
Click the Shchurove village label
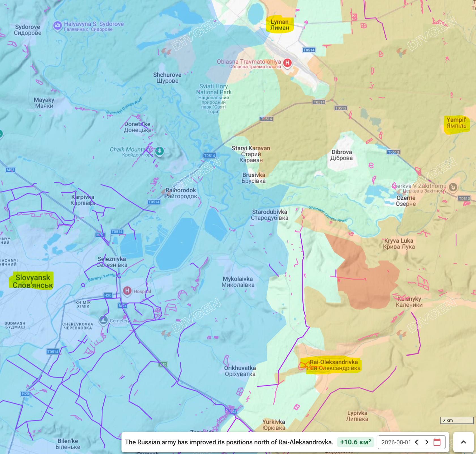coord(167,78)
